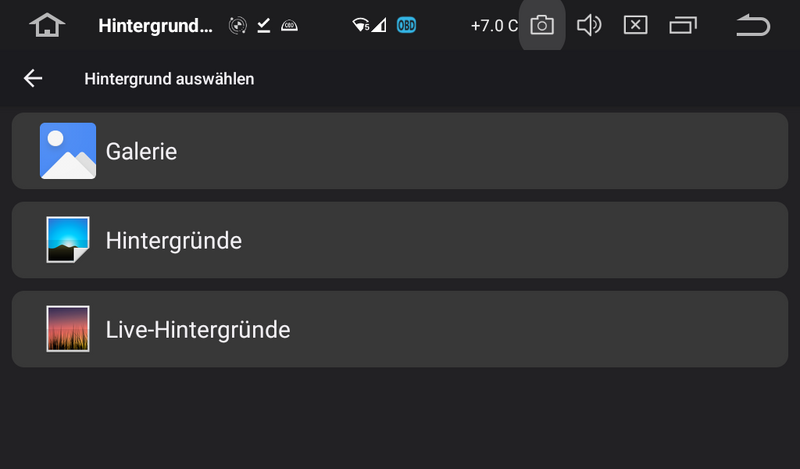Tap the Hintergründe wallpaper thumbnail icon
This screenshot has width=800, height=469.
pos(68,240)
